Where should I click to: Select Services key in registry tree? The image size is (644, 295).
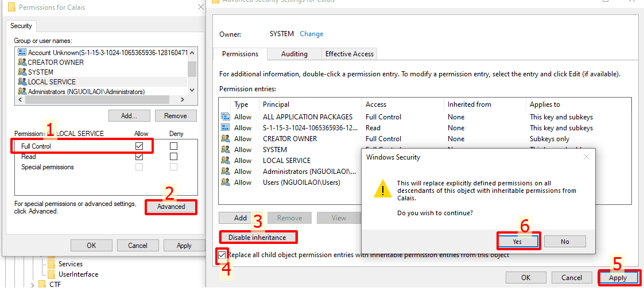(71, 264)
